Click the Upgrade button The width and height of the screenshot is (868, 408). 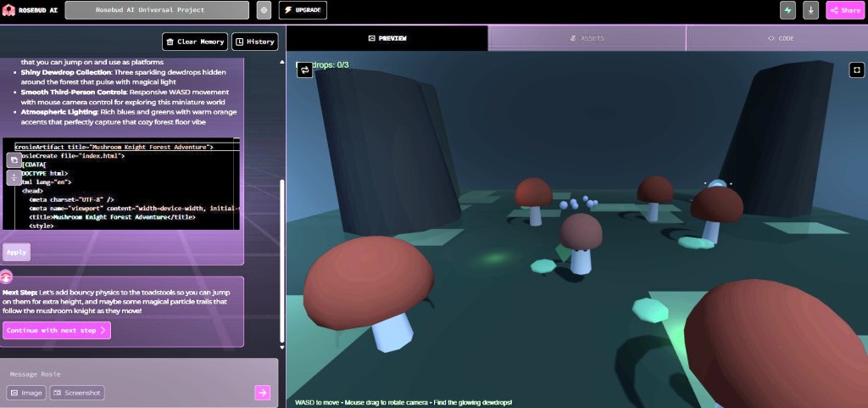pos(303,10)
